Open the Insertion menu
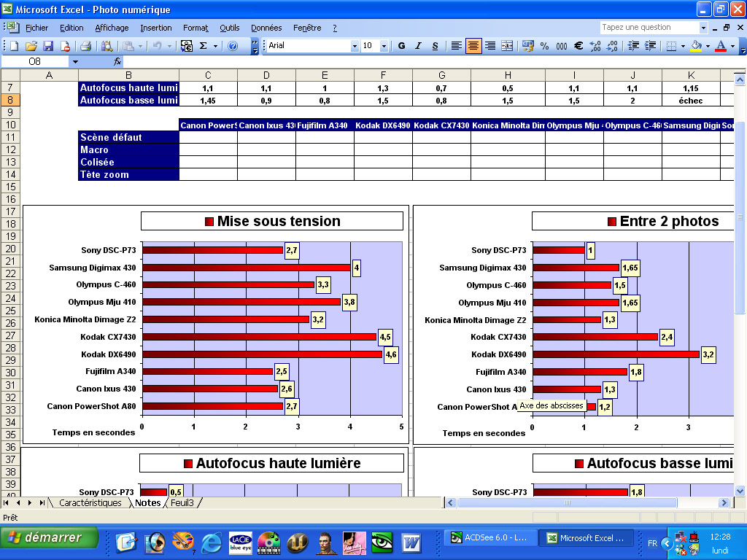 point(156,28)
